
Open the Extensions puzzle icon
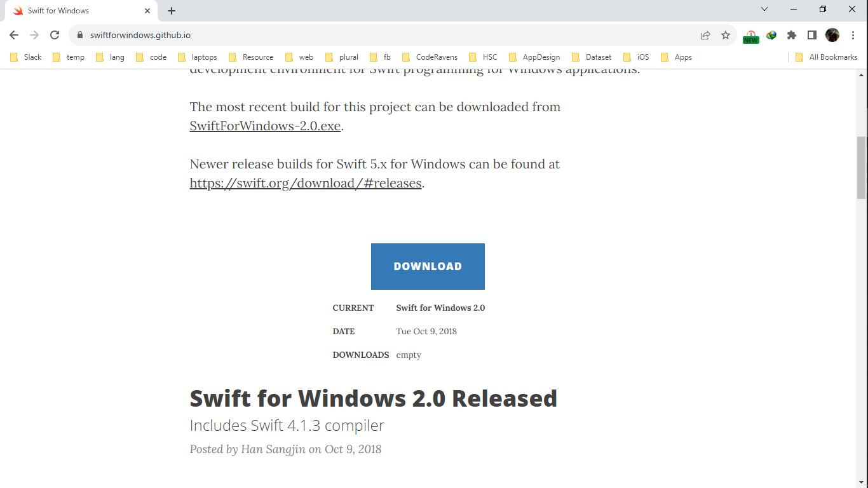[x=792, y=36]
